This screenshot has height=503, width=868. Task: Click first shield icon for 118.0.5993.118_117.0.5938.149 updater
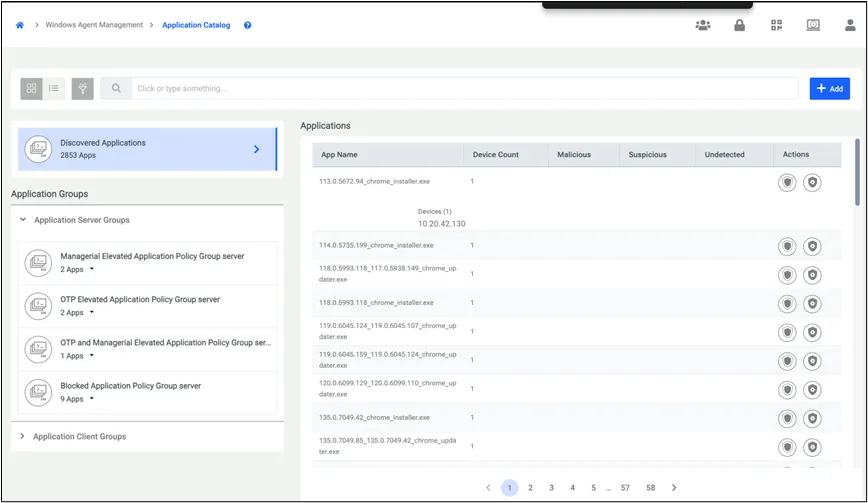787,275
